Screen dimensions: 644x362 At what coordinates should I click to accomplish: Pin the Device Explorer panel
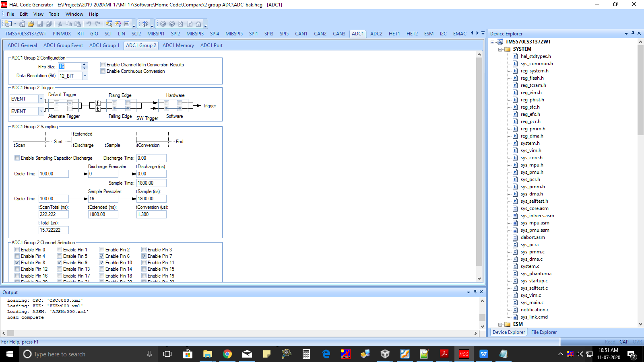tap(633, 33)
